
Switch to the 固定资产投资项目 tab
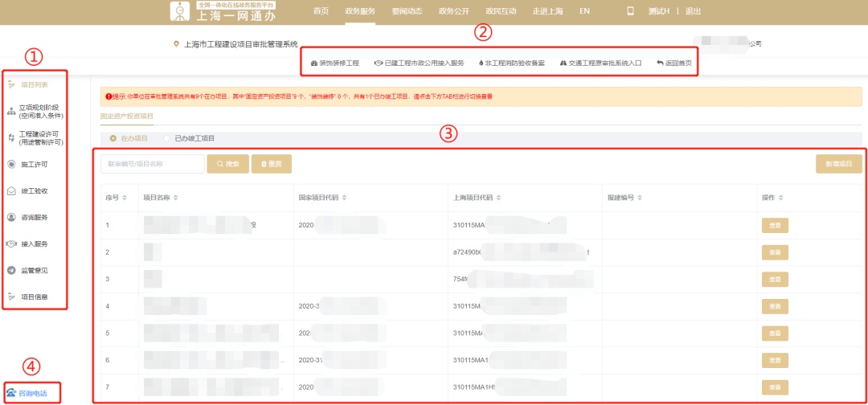tap(126, 117)
